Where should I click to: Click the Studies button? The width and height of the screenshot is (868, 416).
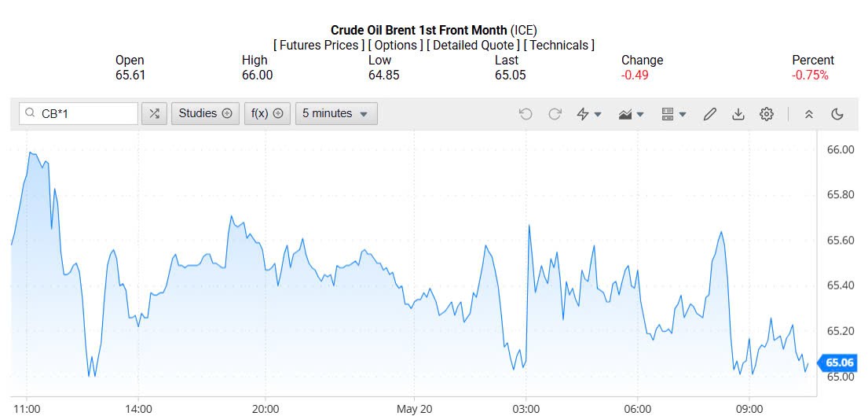pos(205,113)
